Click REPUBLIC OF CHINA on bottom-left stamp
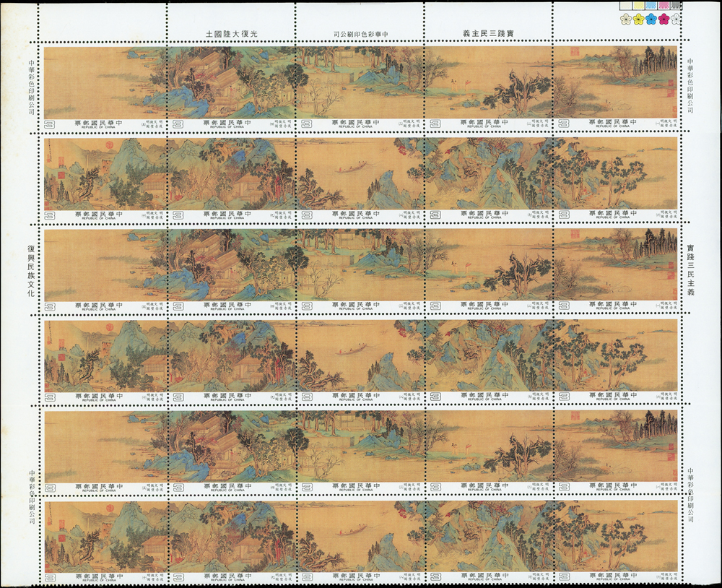 (x=98, y=579)
